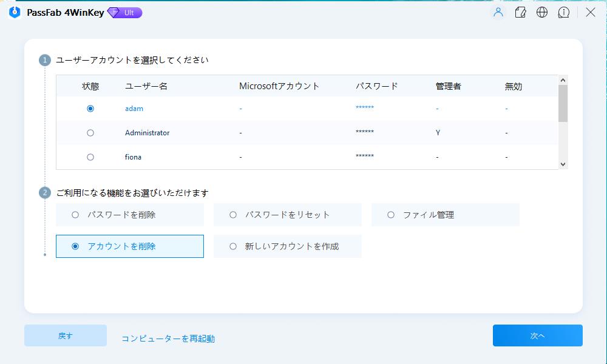Close the PassFab window

[x=590, y=12]
